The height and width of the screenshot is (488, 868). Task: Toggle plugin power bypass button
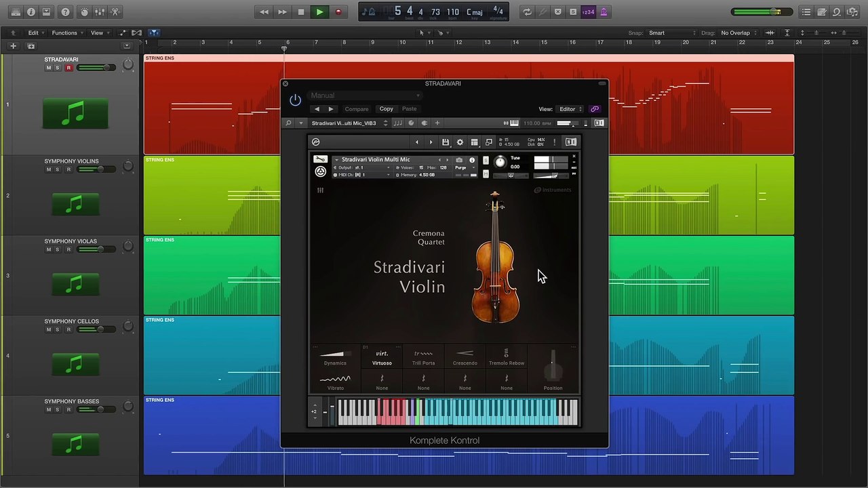coord(295,100)
